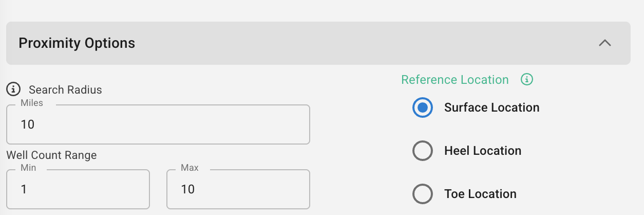Click the Min well count field
The height and width of the screenshot is (215, 644).
tap(78, 189)
